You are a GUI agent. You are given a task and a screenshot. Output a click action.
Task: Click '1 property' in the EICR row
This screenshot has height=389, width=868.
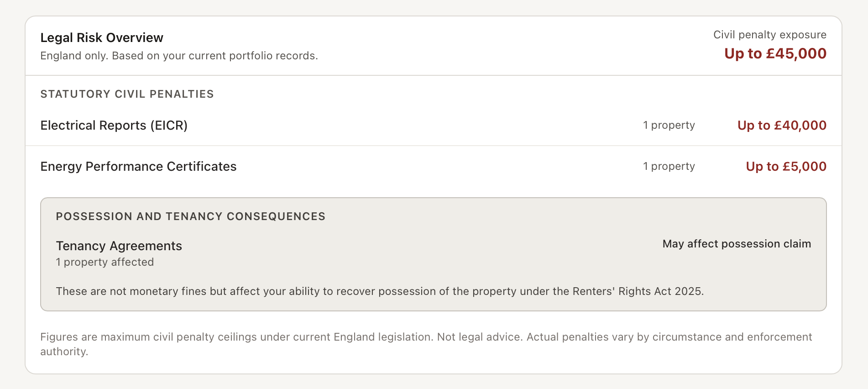[669, 125]
